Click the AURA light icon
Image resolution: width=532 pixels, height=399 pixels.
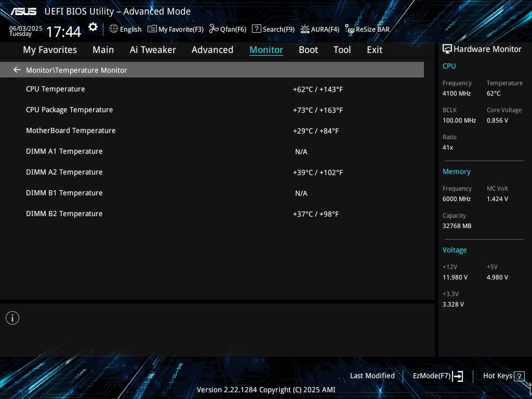pos(304,29)
